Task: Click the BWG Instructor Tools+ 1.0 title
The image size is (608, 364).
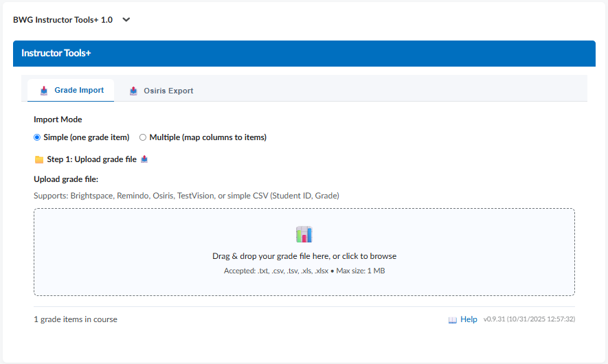Action: pos(63,20)
